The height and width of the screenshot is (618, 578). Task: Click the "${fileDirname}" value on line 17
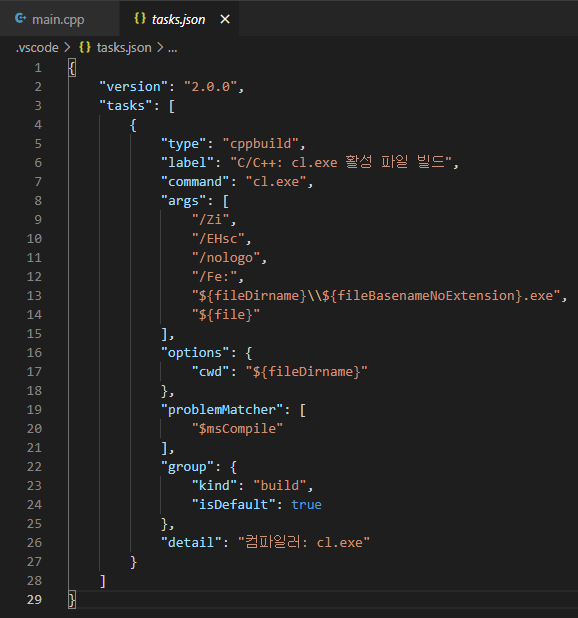(x=307, y=372)
